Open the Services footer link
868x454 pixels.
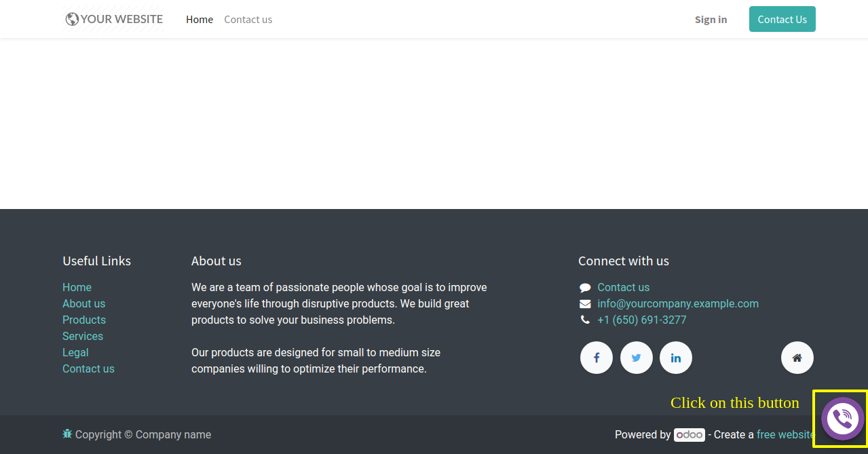pyautogui.click(x=83, y=336)
